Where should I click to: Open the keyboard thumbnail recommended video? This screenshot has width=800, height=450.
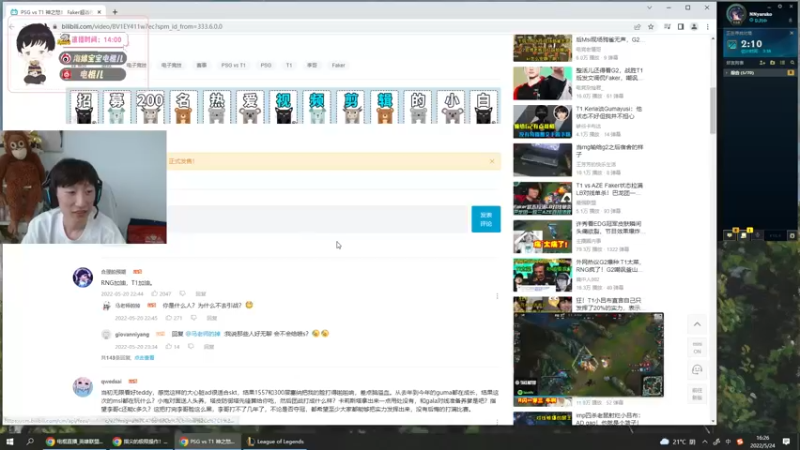(x=542, y=160)
